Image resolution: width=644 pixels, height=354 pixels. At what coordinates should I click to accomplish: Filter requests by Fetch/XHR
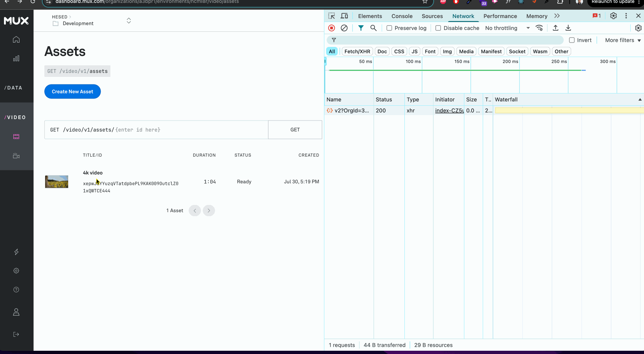point(357,52)
